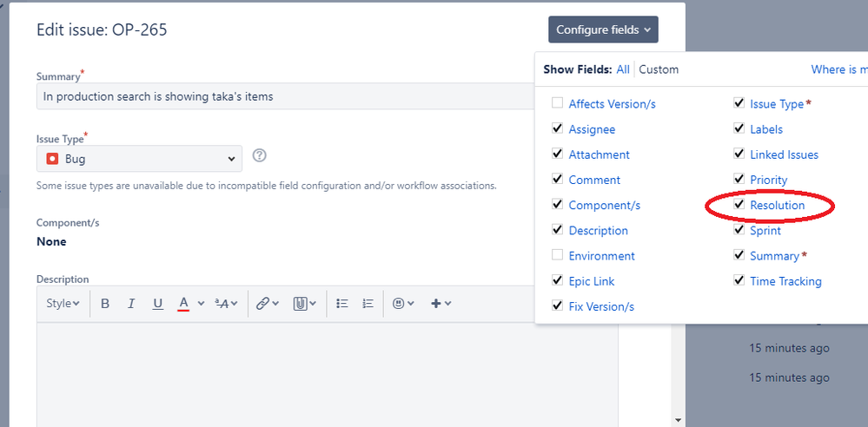Uncheck the Resolution checkbox

coord(739,205)
